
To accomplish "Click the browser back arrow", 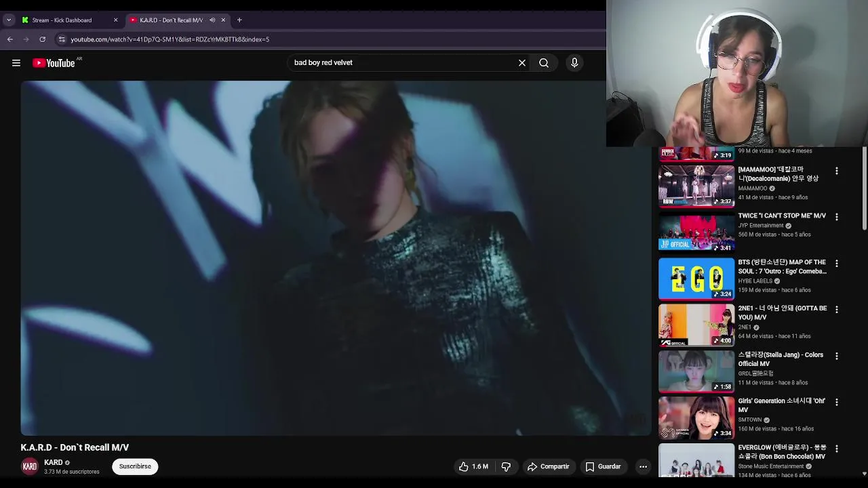I will (x=10, y=39).
